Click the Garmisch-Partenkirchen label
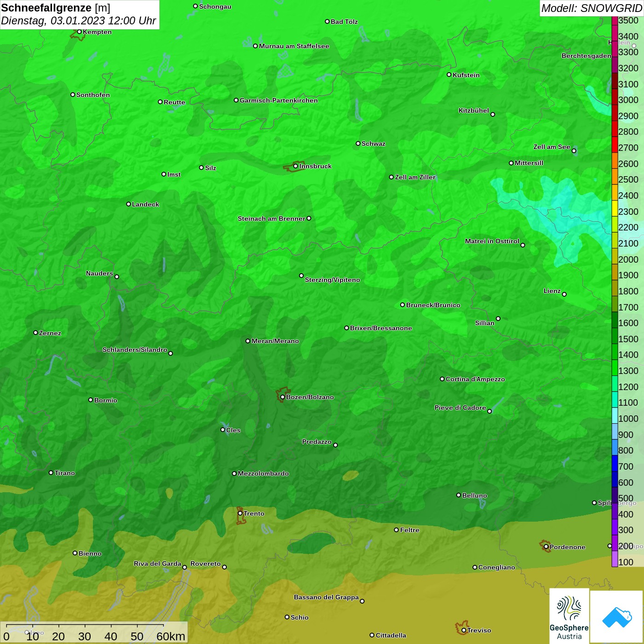Screen dimensions: 644x644 click(x=279, y=100)
